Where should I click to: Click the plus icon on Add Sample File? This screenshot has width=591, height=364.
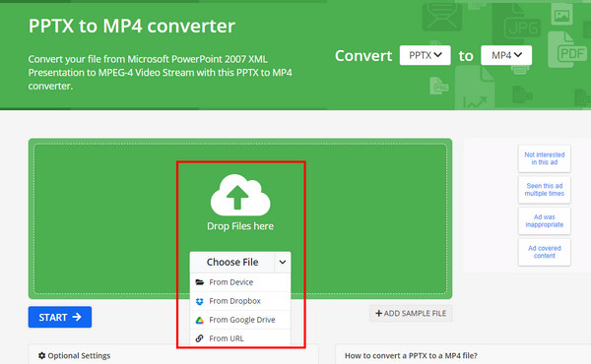point(379,313)
